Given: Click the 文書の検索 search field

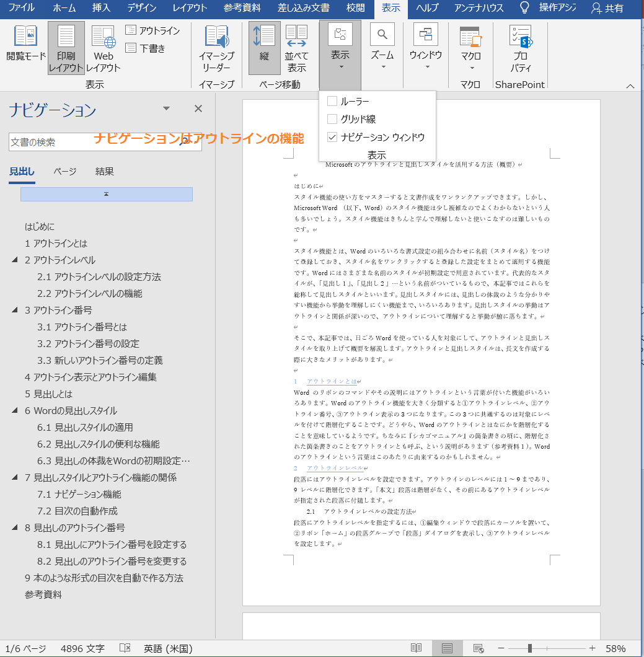Looking at the screenshot, I should (93, 142).
